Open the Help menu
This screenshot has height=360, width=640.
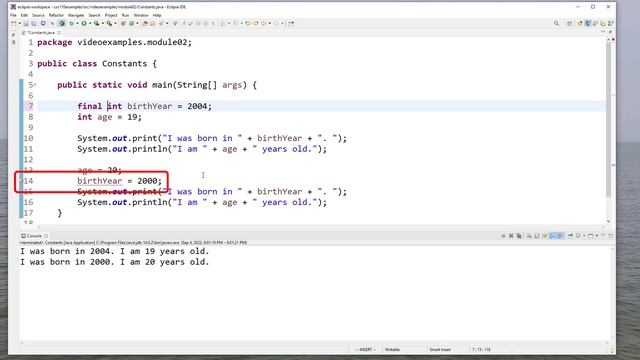pyautogui.click(x=157, y=15)
